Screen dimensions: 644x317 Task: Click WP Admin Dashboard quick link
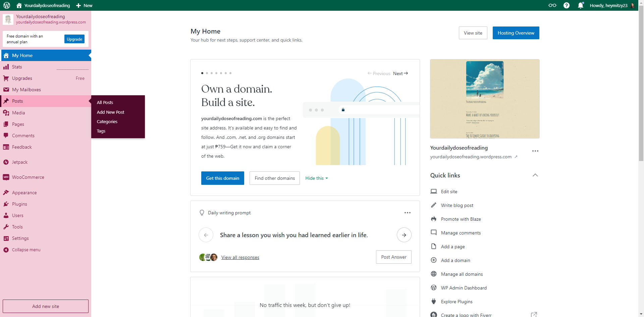[464, 288]
